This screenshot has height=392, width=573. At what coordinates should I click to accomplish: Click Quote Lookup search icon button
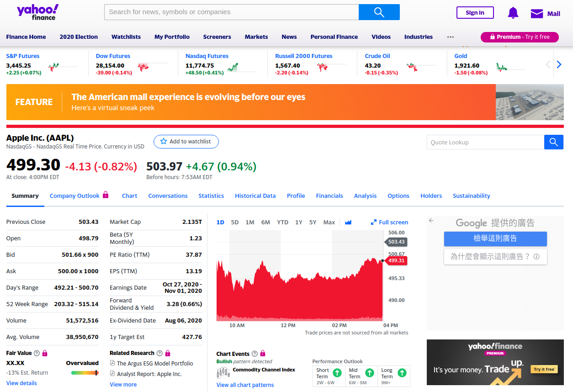point(554,142)
